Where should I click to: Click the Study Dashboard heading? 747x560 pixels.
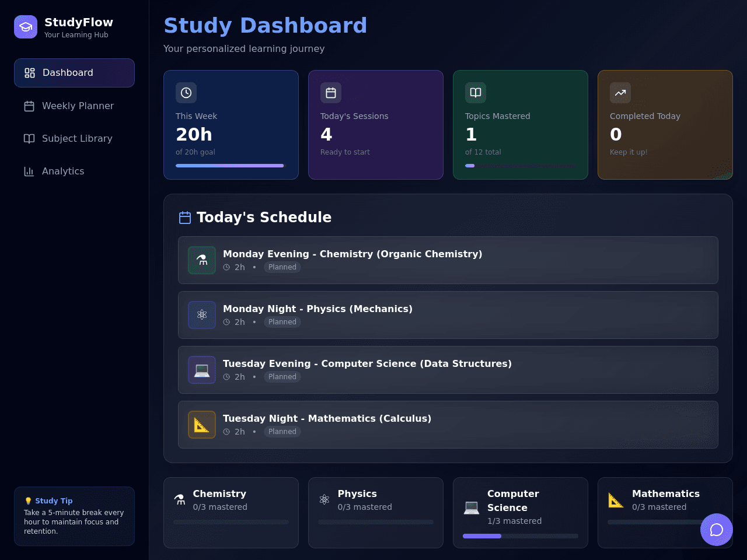[266, 26]
